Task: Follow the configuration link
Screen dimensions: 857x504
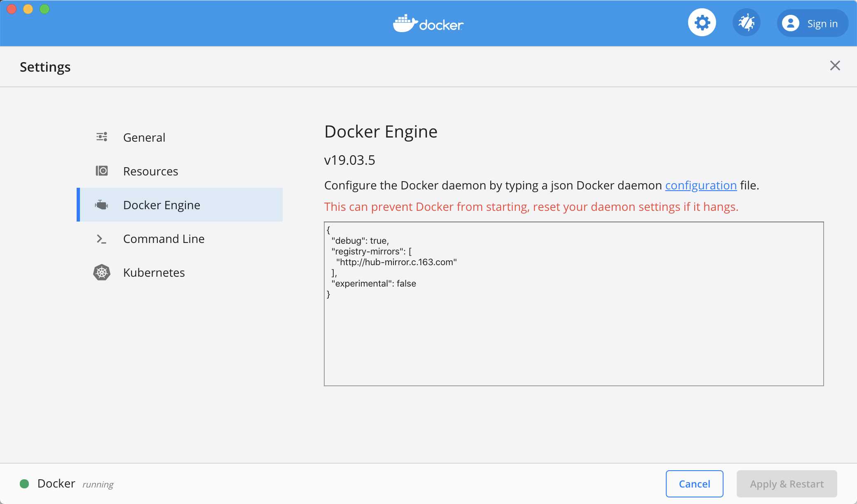Action: tap(701, 185)
